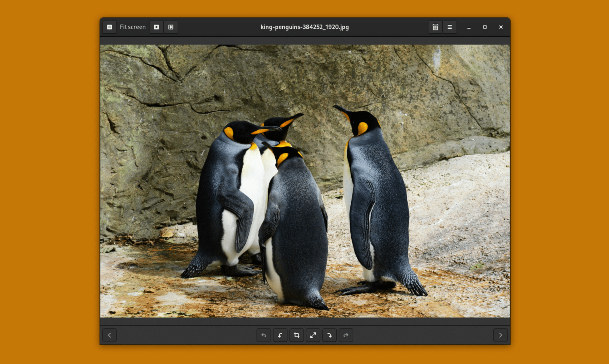Select the crop tool
The height and width of the screenshot is (364, 609).
pyautogui.click(x=296, y=335)
